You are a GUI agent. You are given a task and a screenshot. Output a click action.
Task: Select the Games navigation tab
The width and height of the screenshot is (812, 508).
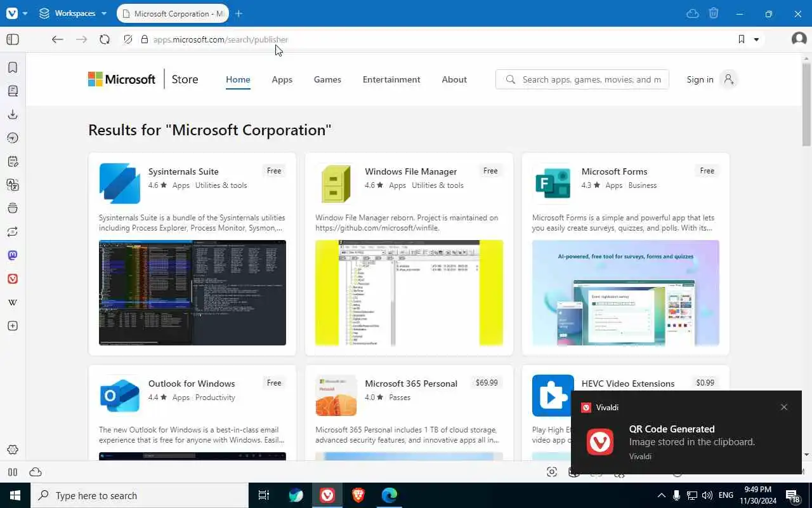coord(327,79)
